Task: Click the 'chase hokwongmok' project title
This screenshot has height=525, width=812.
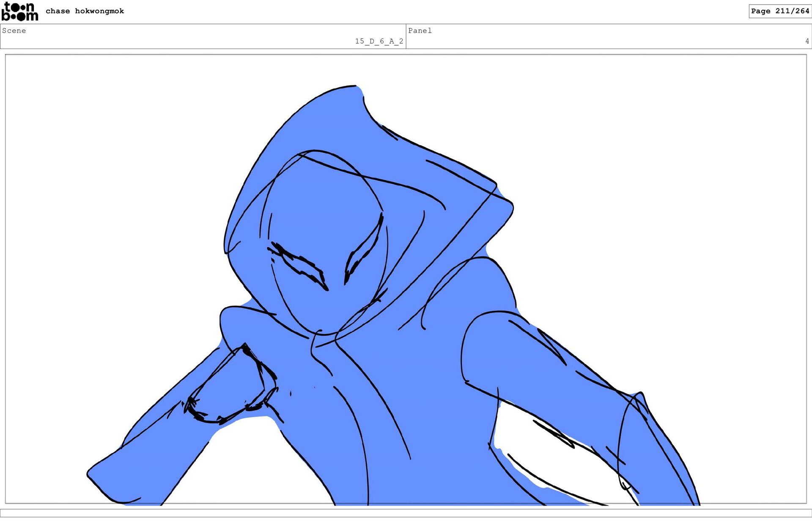Action: coord(85,11)
